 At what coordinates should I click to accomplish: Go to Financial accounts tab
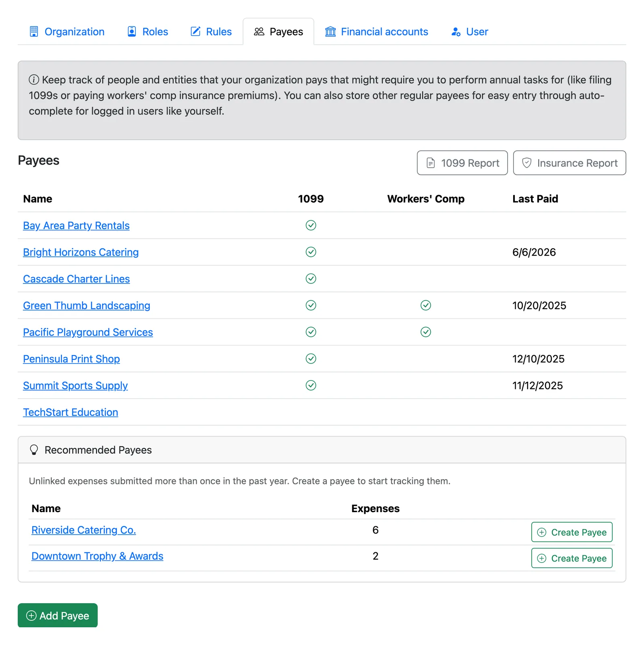pos(377,31)
